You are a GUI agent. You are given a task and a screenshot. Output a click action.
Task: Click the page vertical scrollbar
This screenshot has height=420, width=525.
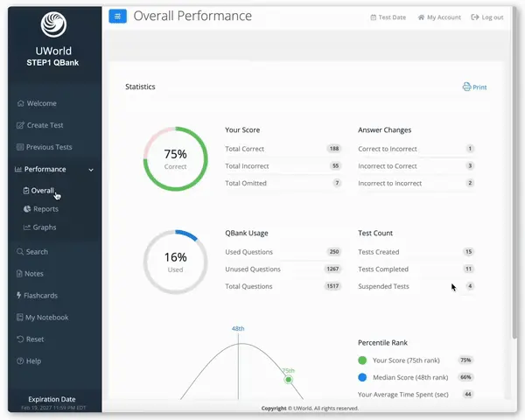(x=514, y=174)
